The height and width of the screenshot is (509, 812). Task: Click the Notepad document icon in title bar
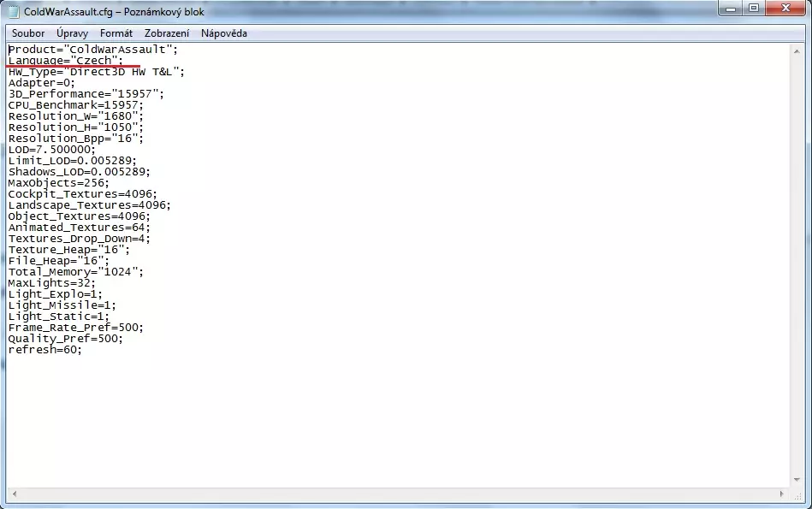pos(14,11)
